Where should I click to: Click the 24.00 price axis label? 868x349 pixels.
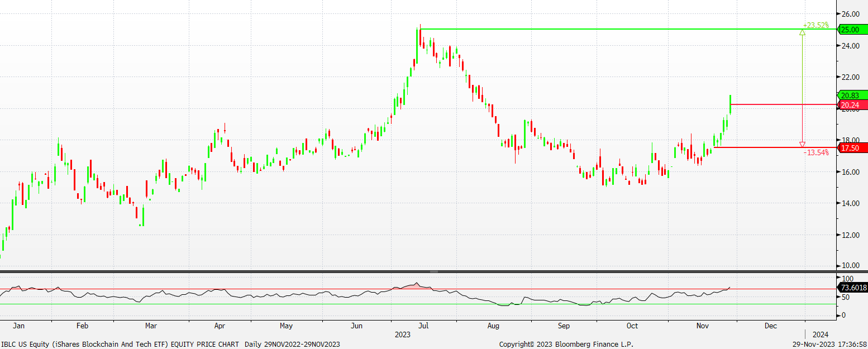click(850, 46)
